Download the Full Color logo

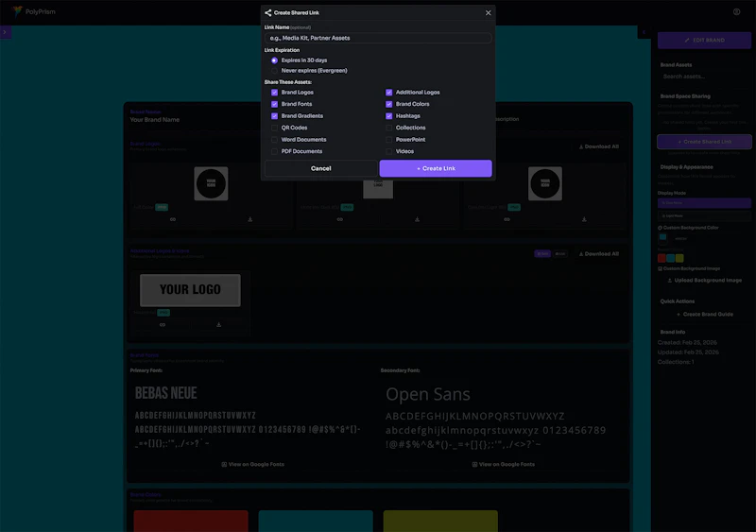249,219
